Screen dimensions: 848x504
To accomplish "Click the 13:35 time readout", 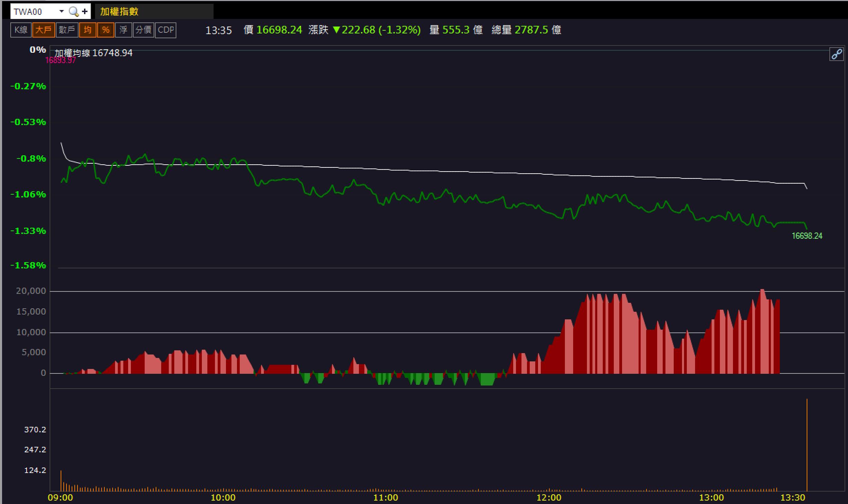I will 219,31.
